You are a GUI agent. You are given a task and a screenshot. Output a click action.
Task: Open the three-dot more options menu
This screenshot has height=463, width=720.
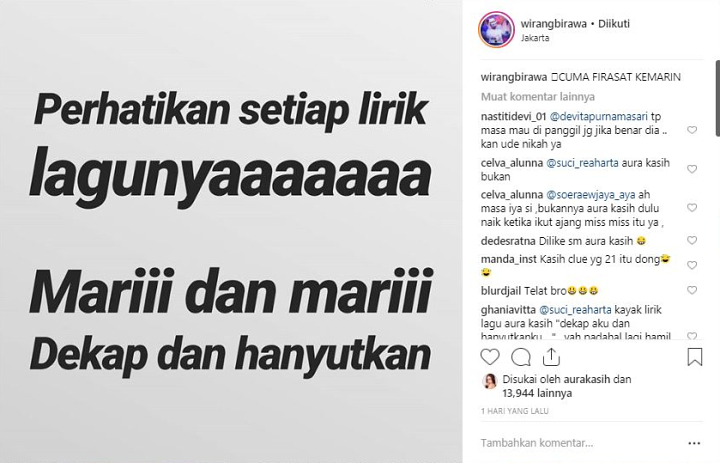click(694, 443)
